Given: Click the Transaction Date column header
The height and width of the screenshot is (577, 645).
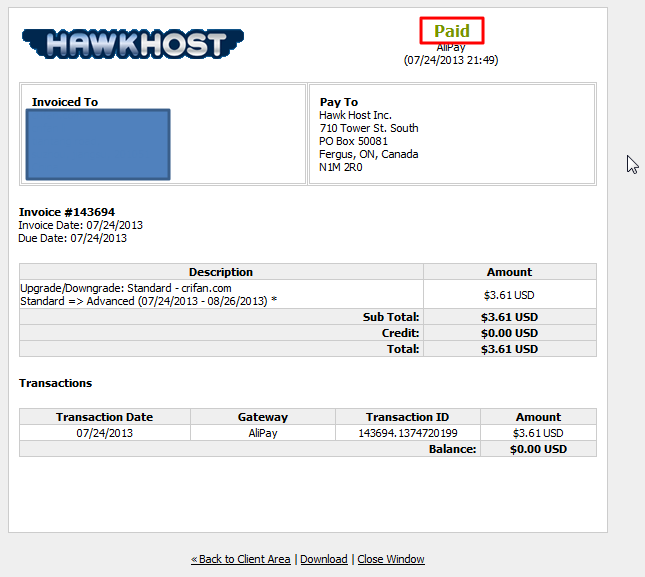Looking at the screenshot, I should (x=104, y=417).
